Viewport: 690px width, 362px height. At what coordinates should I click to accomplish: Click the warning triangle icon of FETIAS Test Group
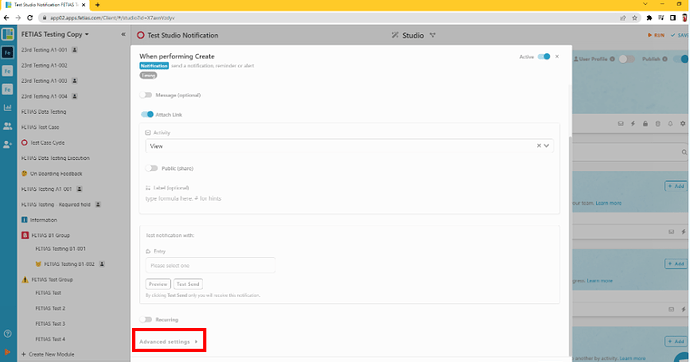point(25,279)
